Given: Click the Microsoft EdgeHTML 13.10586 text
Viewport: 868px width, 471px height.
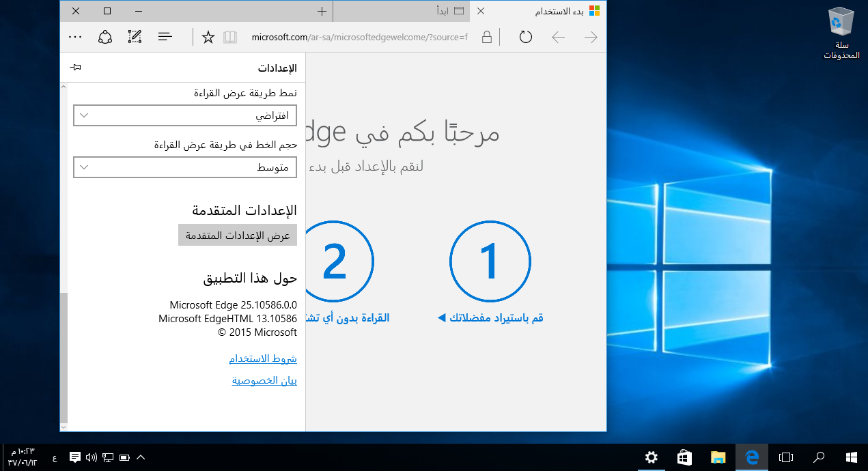Looking at the screenshot, I should point(227,319).
